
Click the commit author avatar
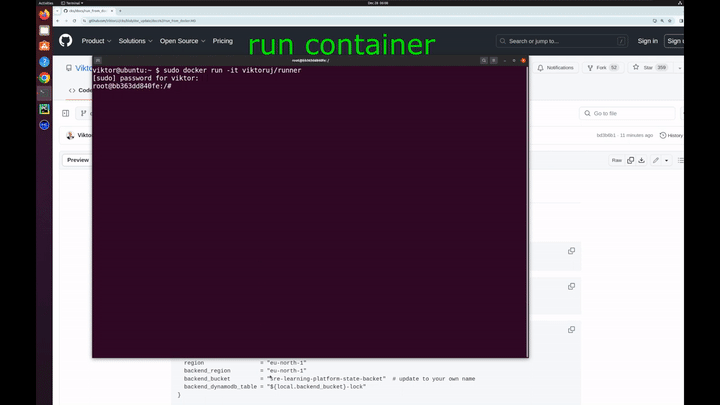pos(70,135)
